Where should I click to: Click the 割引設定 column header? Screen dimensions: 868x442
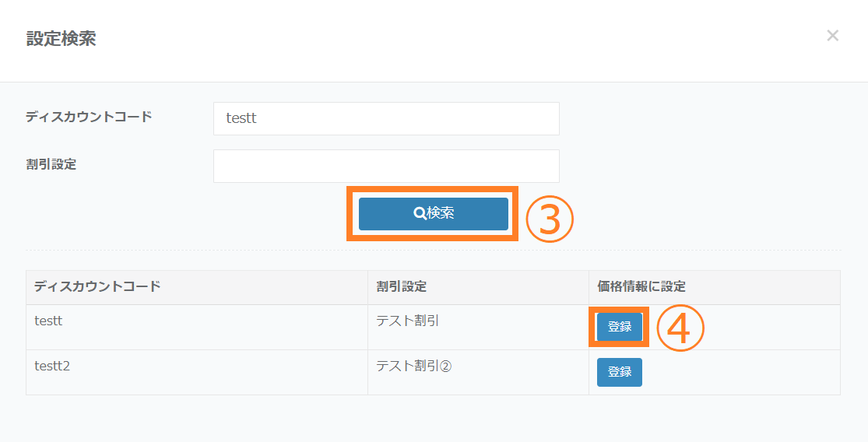[x=401, y=286]
